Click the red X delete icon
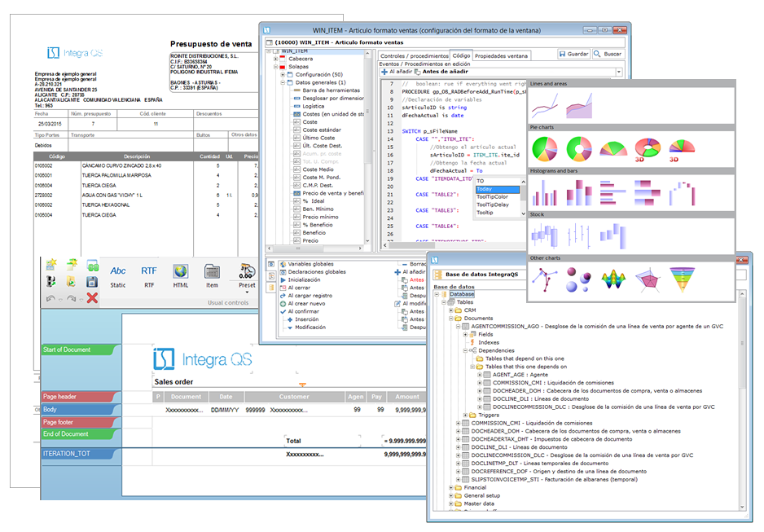 (x=92, y=297)
